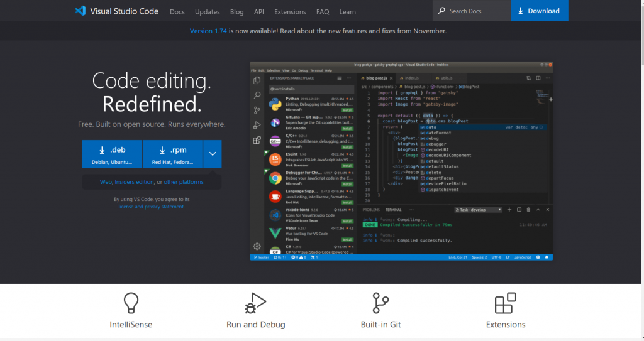Click 'dateFormat' suggestion in screenshot's autocomplete list

click(x=438, y=133)
